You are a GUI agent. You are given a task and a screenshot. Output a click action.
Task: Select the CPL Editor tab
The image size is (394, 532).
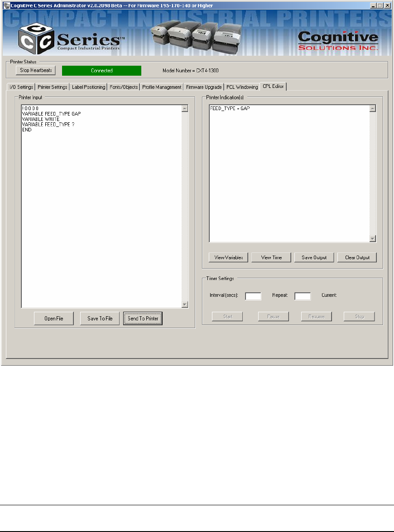(x=273, y=87)
